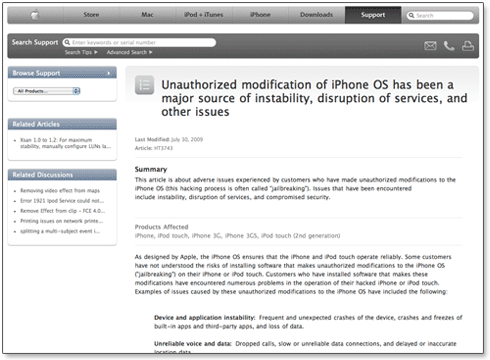
Task: Open the All Products dropdown
Action: click(x=46, y=91)
